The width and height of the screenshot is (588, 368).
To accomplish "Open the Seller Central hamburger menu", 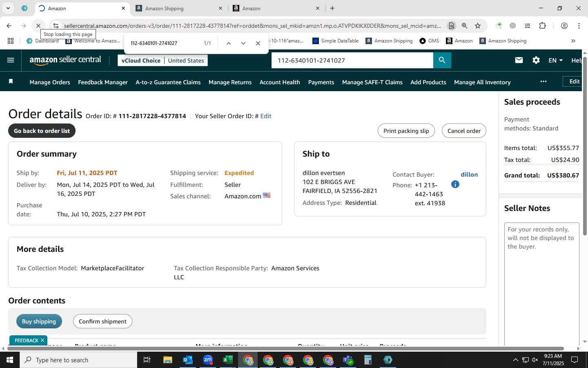I will point(11,60).
